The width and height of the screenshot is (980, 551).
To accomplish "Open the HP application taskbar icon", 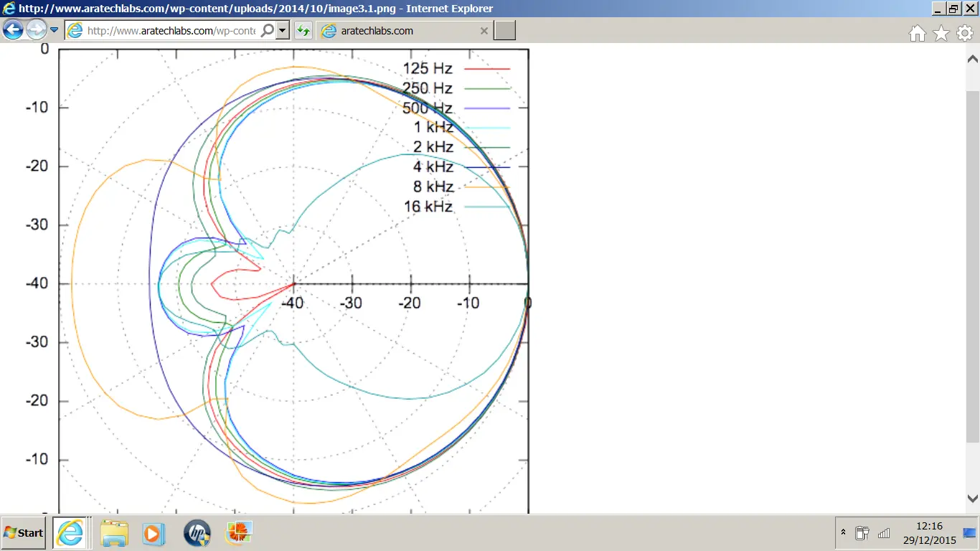I will click(197, 533).
